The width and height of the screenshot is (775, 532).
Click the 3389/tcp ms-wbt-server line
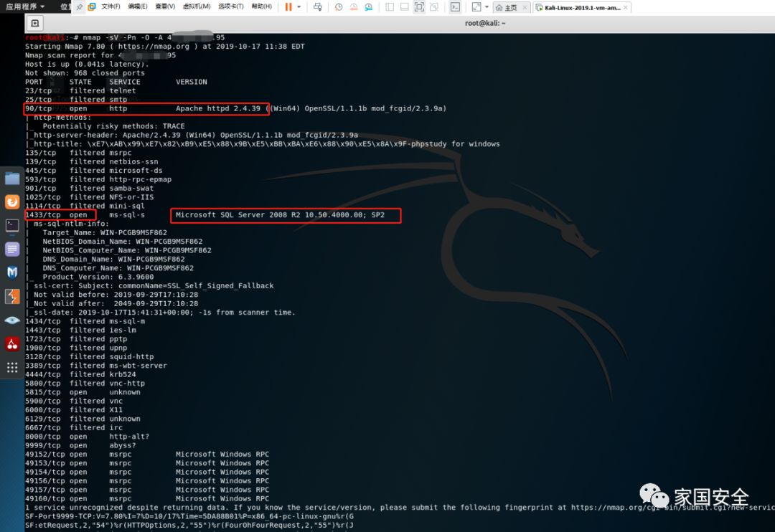(96, 366)
